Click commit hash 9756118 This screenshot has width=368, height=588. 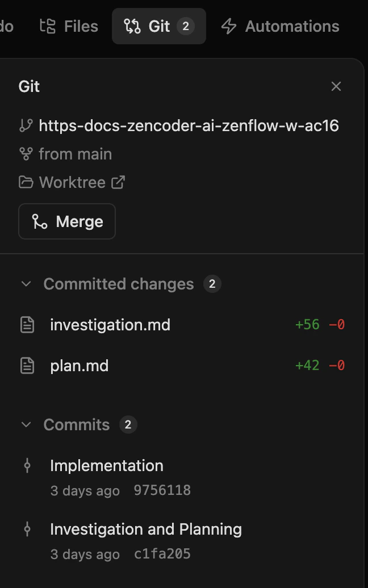click(x=162, y=490)
